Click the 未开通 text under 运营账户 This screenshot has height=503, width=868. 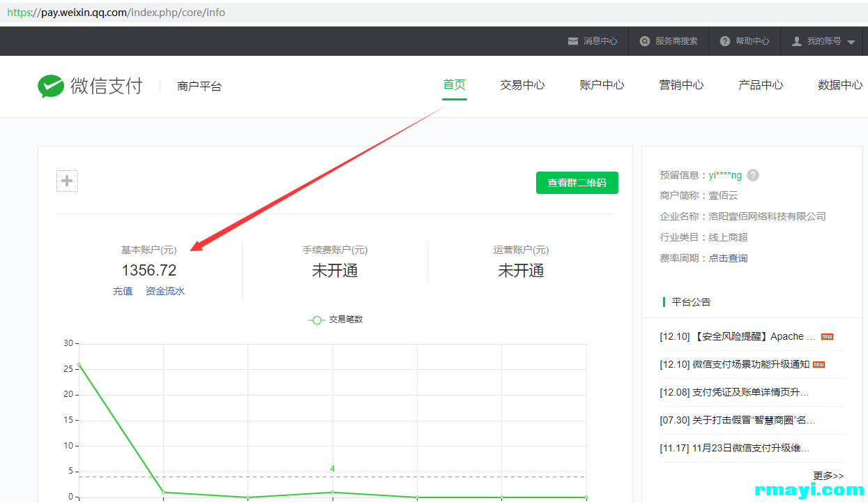(x=521, y=271)
